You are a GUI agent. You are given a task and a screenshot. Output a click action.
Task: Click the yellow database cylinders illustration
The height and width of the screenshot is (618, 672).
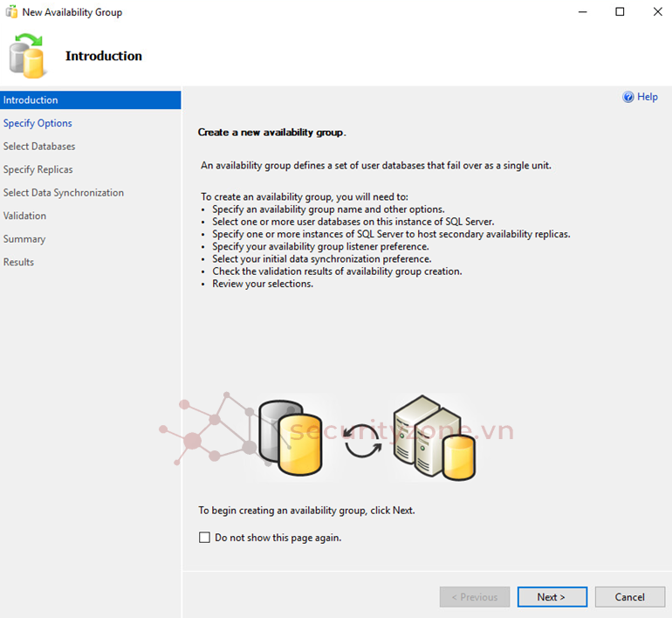pyautogui.click(x=285, y=440)
